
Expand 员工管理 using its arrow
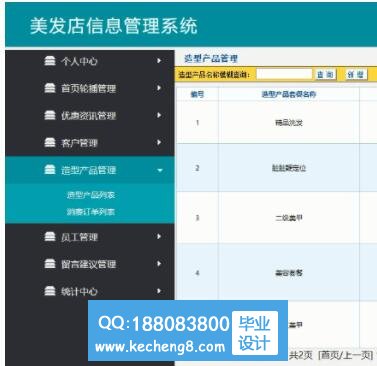pyautogui.click(x=159, y=237)
